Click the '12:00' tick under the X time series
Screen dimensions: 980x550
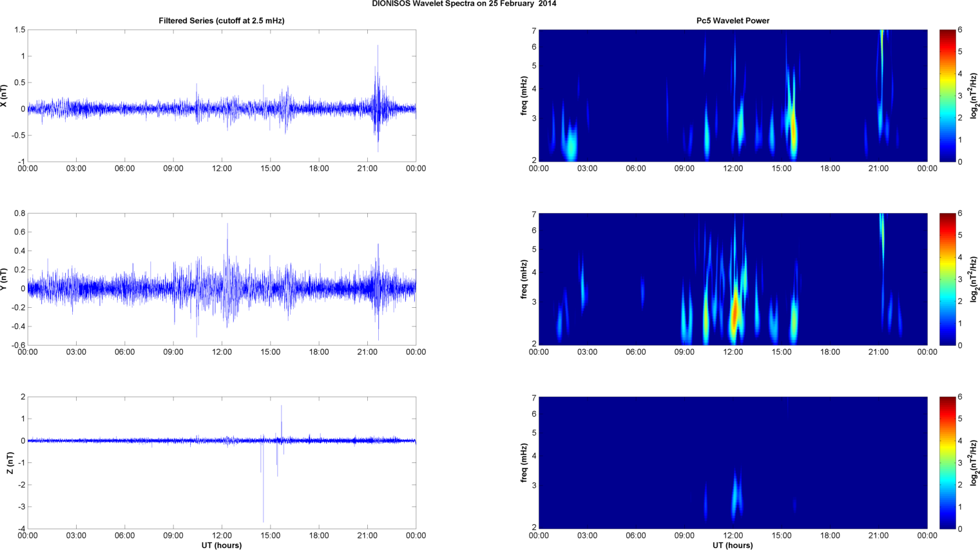tap(222, 169)
